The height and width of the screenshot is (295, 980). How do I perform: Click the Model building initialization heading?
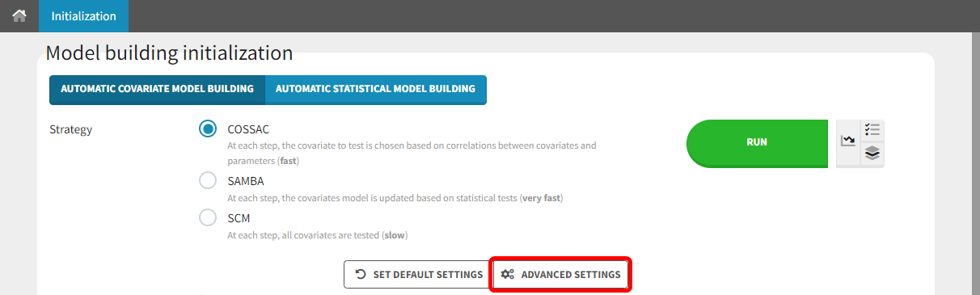169,53
